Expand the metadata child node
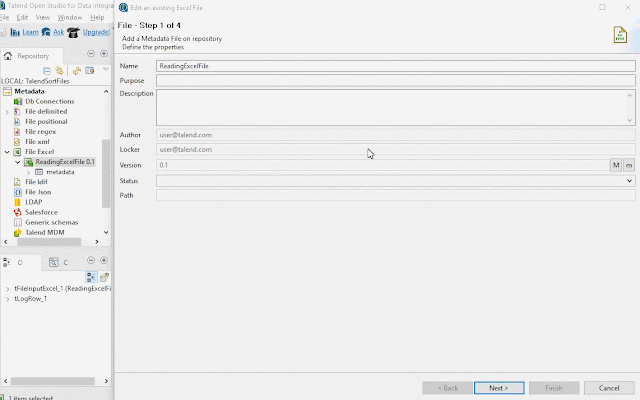Image resolution: width=640 pixels, height=400 pixels. 28,172
